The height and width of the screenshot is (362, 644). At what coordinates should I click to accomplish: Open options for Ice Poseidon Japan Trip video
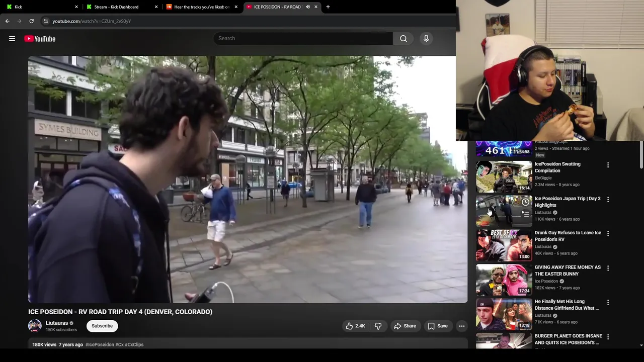coord(608,200)
